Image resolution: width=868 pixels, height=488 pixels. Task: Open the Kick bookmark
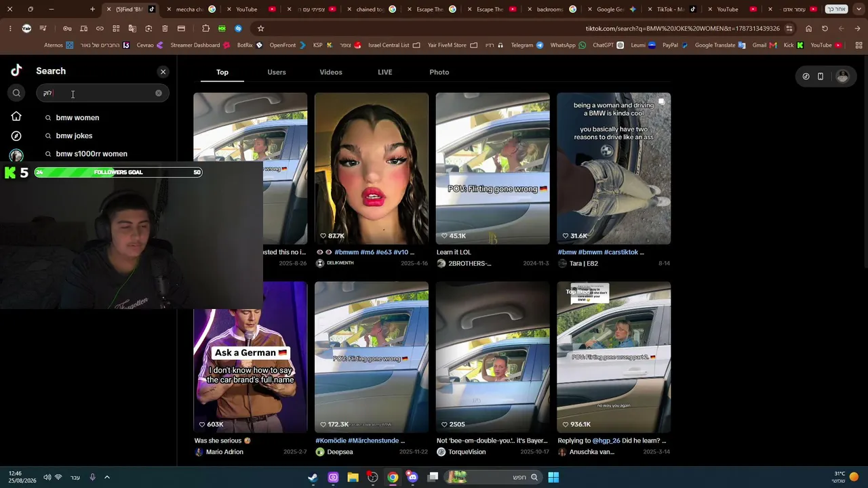tap(793, 45)
